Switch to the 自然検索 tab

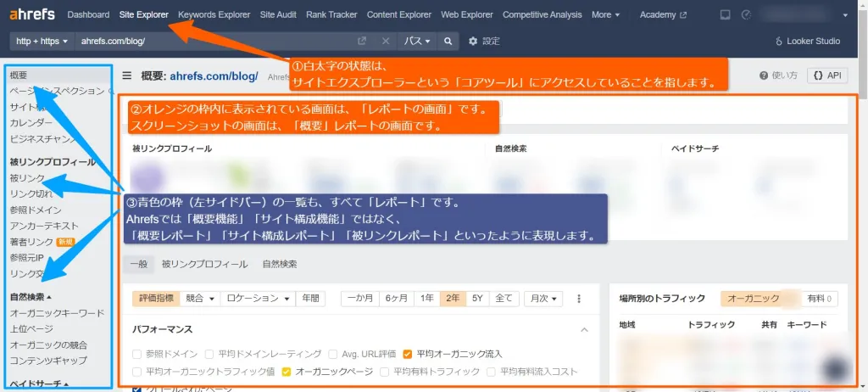(x=280, y=265)
